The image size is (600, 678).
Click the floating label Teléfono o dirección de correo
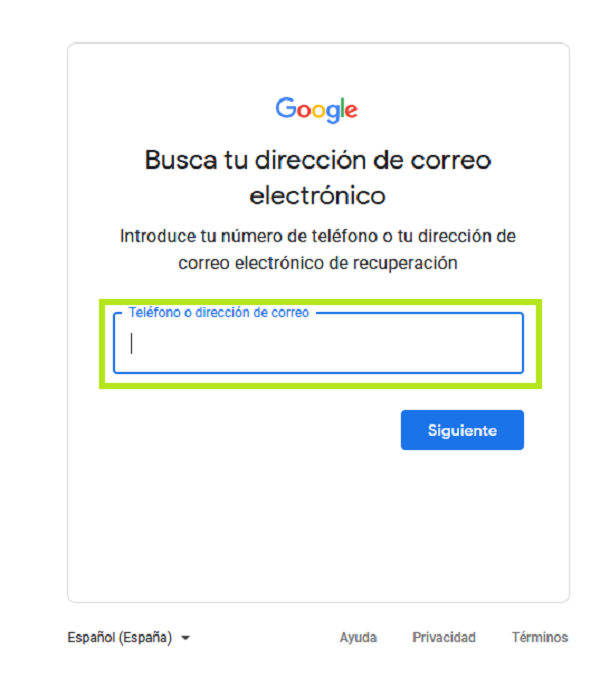(x=219, y=312)
